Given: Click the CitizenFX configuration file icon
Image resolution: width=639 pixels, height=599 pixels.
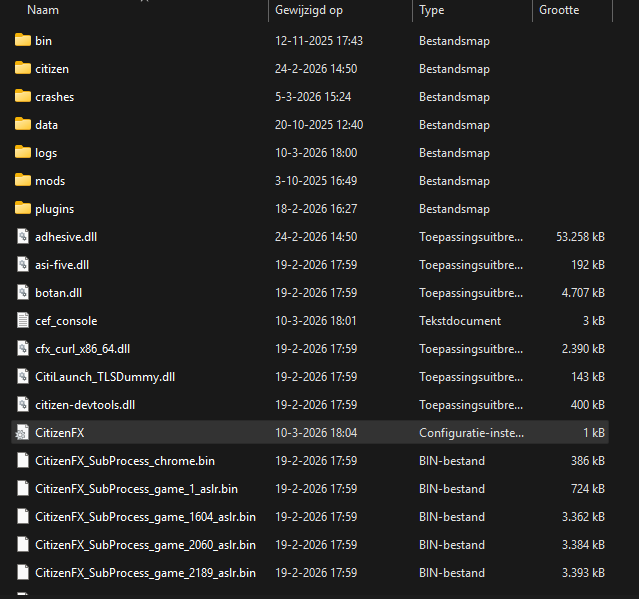Looking at the screenshot, I should [x=22, y=433].
